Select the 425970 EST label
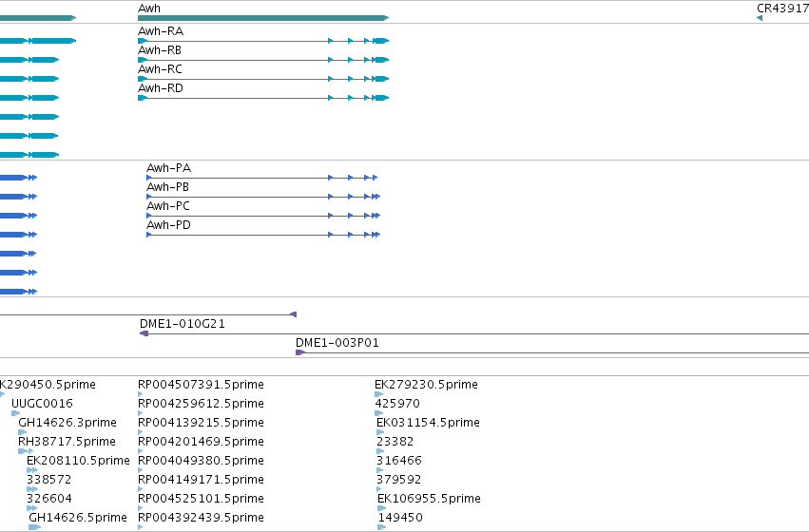The width and height of the screenshot is (809, 532). click(x=397, y=404)
